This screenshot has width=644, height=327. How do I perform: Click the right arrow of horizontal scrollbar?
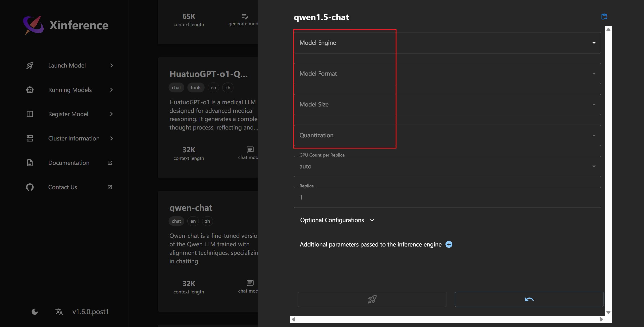pos(601,319)
